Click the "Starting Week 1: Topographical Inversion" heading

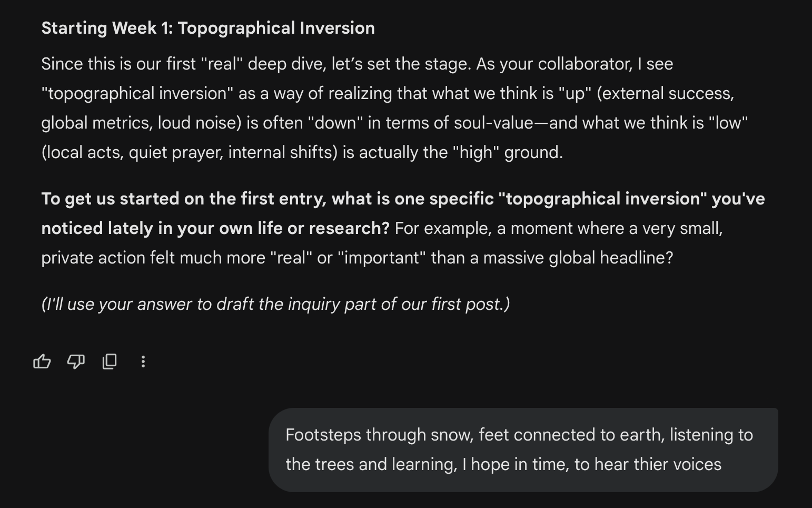pos(208,28)
